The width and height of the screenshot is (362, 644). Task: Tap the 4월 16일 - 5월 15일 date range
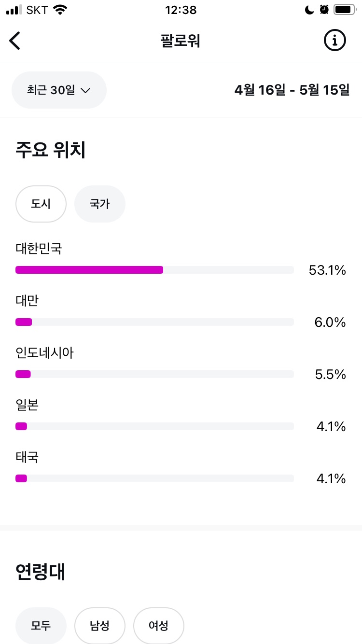(292, 90)
